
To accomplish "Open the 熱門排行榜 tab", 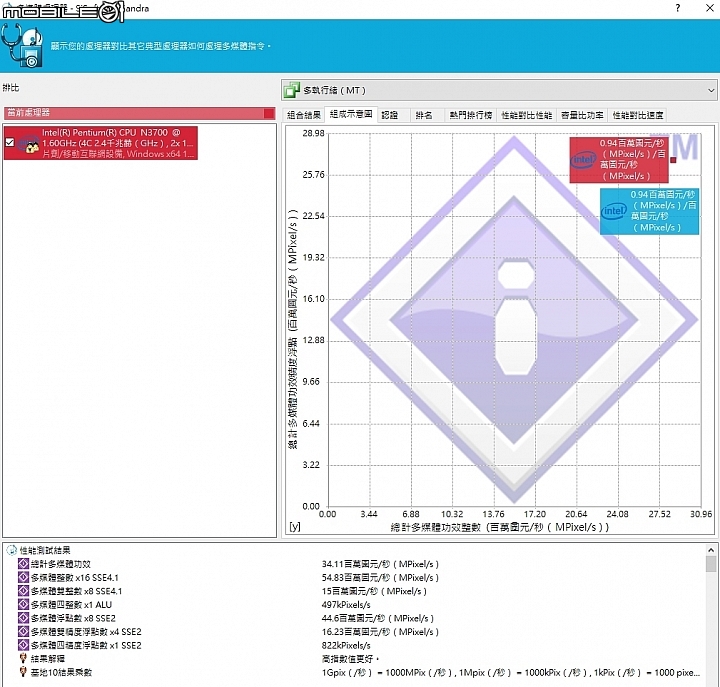I will click(471, 115).
